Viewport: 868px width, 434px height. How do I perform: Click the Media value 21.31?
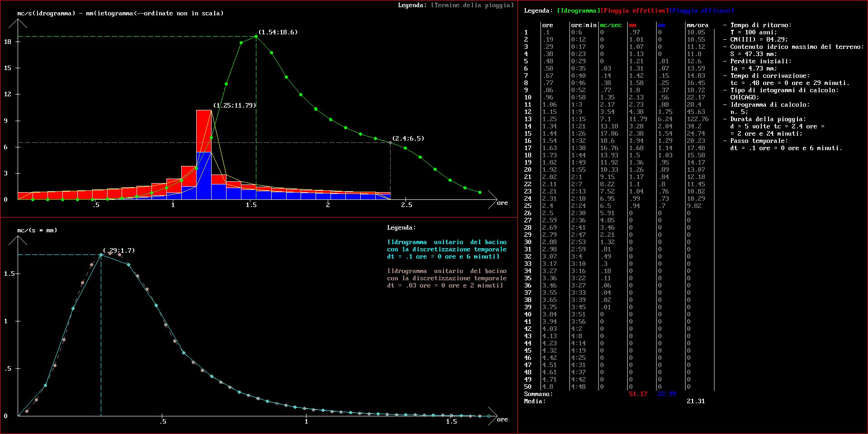click(x=696, y=401)
